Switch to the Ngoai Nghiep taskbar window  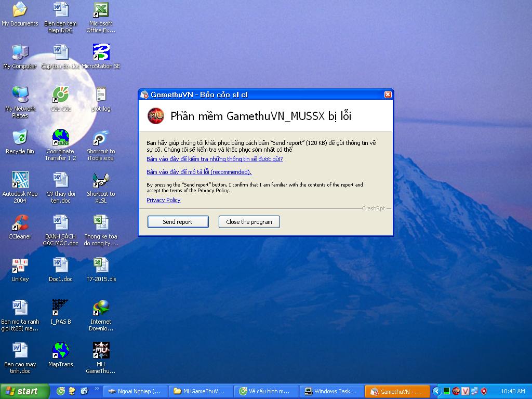135,392
